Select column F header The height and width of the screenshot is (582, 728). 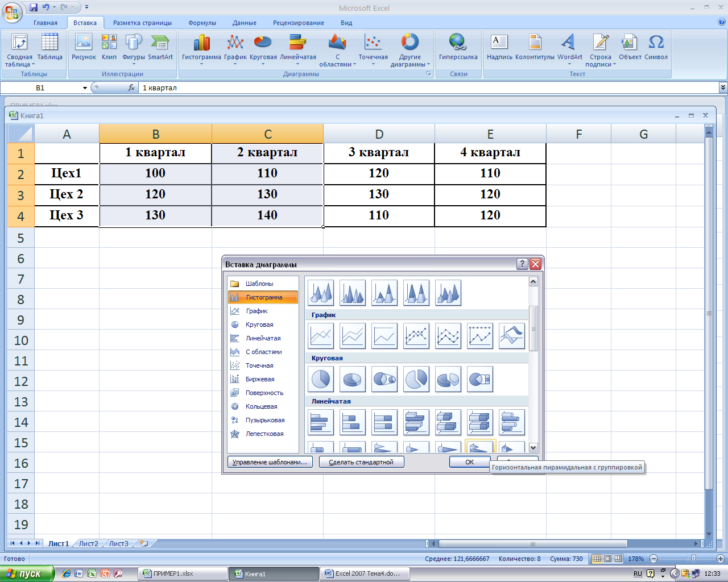pos(578,134)
